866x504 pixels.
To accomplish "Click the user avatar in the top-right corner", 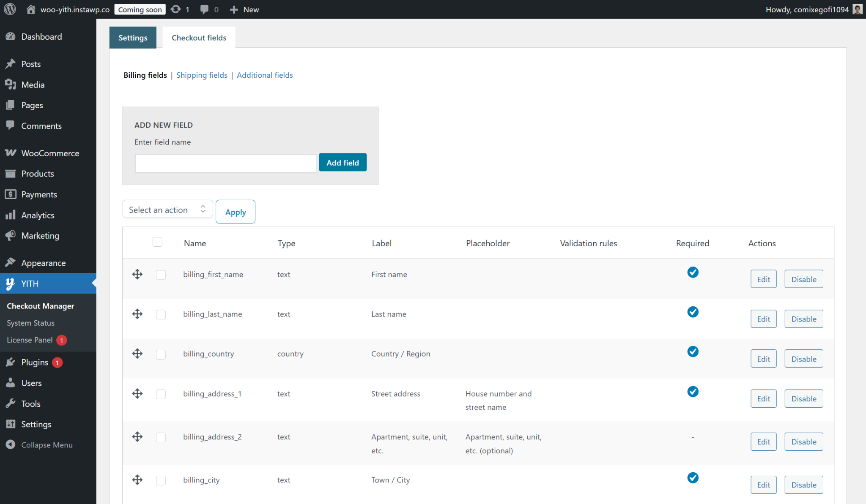I will coord(858,9).
